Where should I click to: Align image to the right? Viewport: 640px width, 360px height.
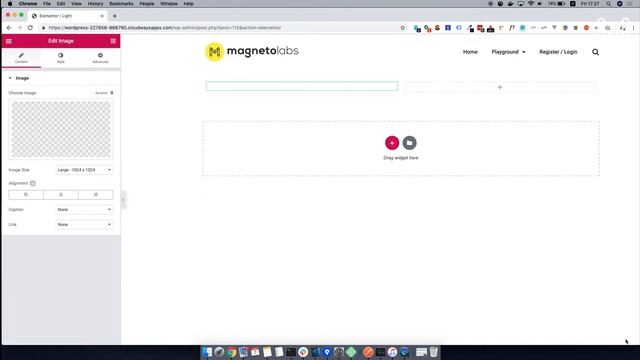[96, 195]
